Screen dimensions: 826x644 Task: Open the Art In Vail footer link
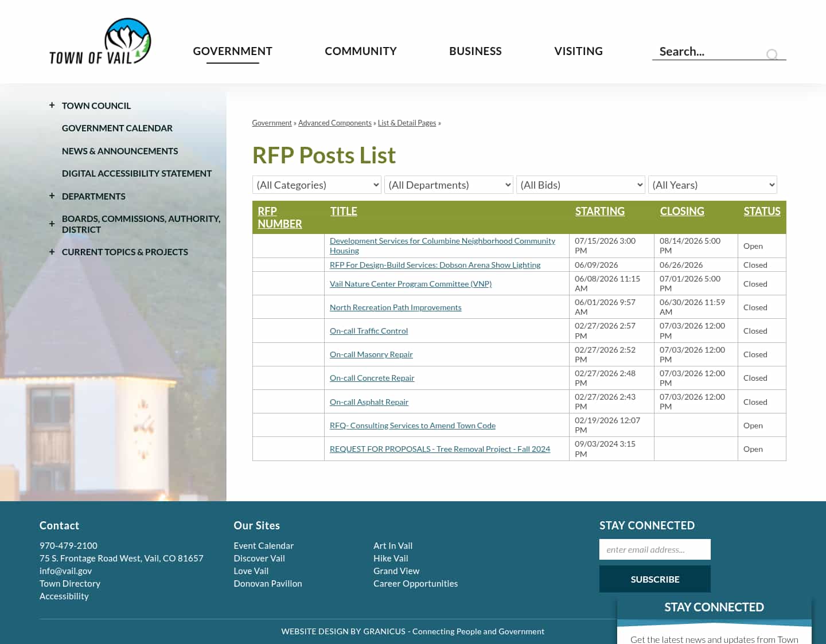[x=393, y=545]
